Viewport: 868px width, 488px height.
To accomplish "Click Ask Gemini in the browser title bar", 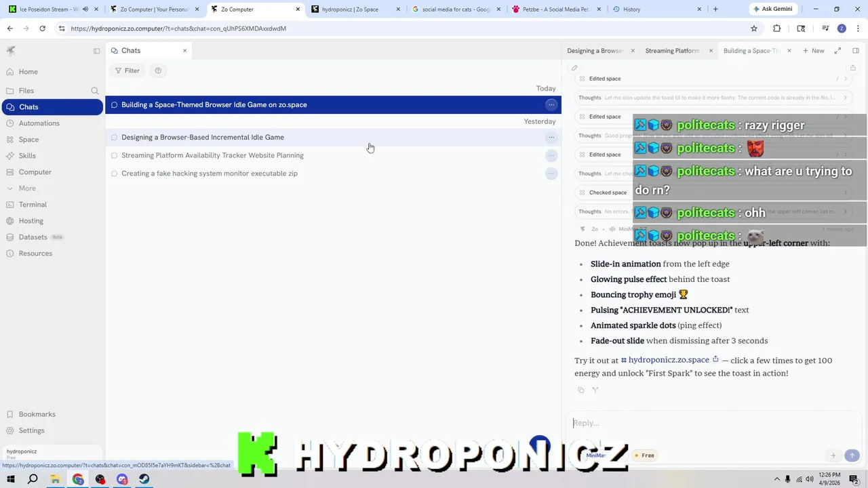I will point(772,9).
